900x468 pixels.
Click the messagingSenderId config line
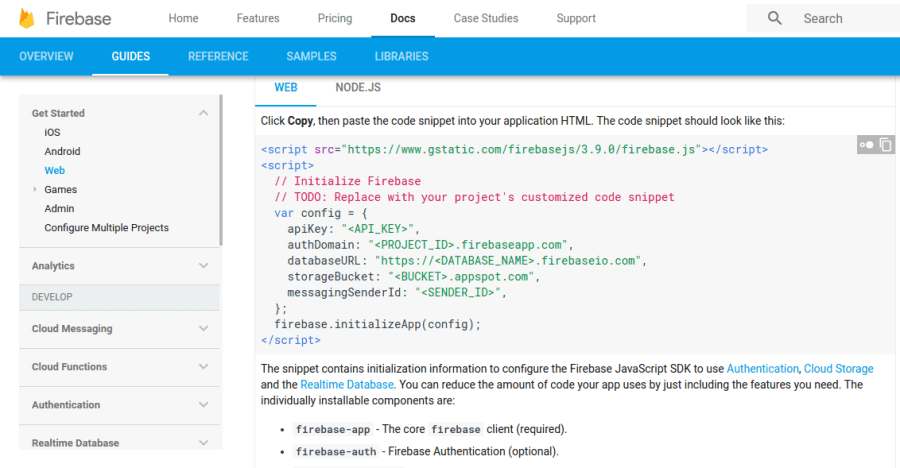(x=397, y=293)
